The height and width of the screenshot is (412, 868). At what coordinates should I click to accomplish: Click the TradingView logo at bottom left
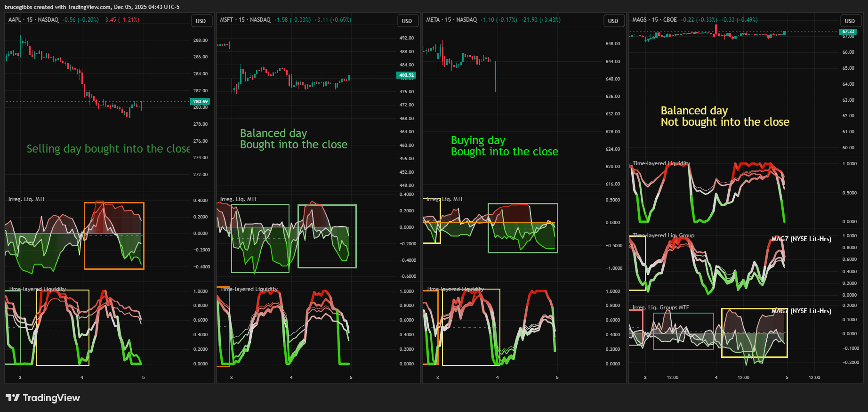click(43, 398)
